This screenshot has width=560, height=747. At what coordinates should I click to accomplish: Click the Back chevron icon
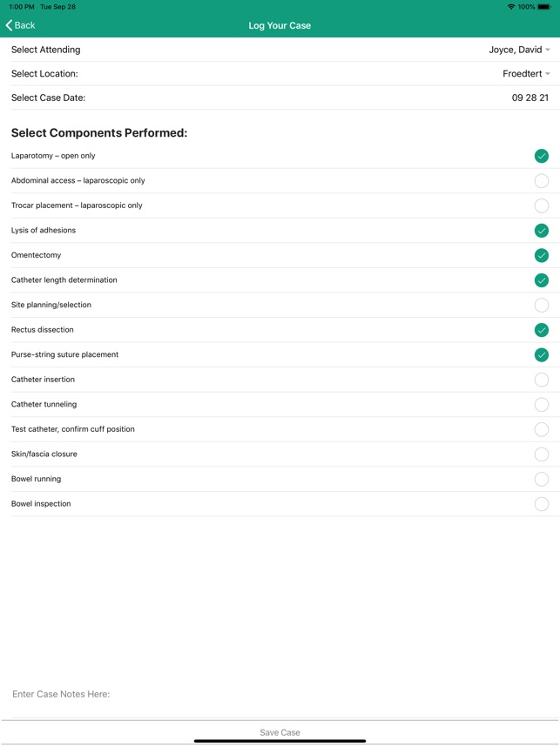click(x=10, y=25)
